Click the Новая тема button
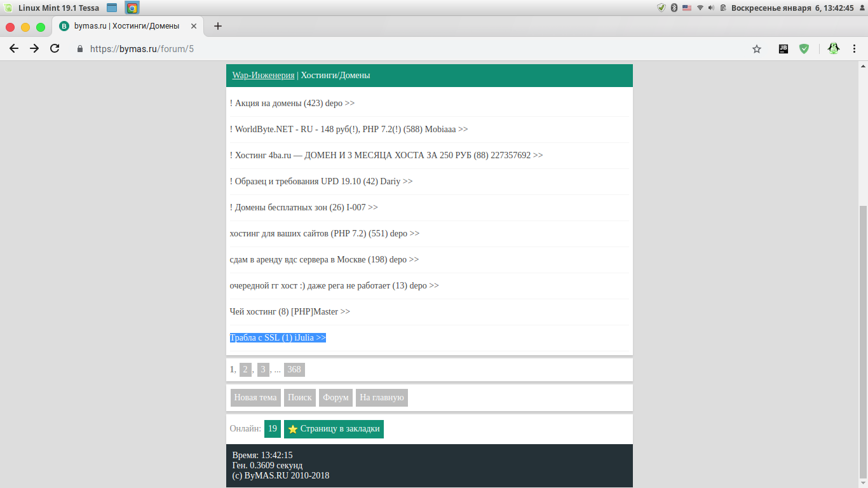868x488 pixels. click(255, 397)
